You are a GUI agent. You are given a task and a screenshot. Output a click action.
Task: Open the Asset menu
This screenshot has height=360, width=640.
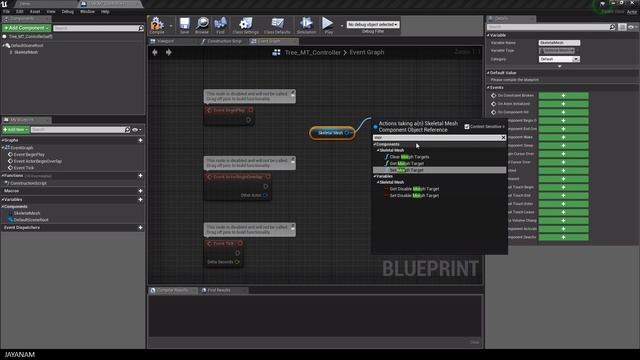click(x=35, y=12)
